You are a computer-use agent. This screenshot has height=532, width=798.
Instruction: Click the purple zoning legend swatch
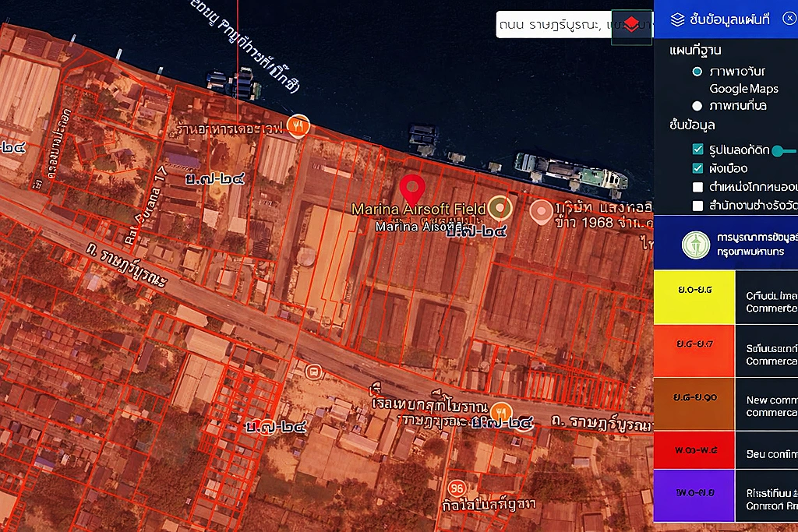tap(694, 495)
